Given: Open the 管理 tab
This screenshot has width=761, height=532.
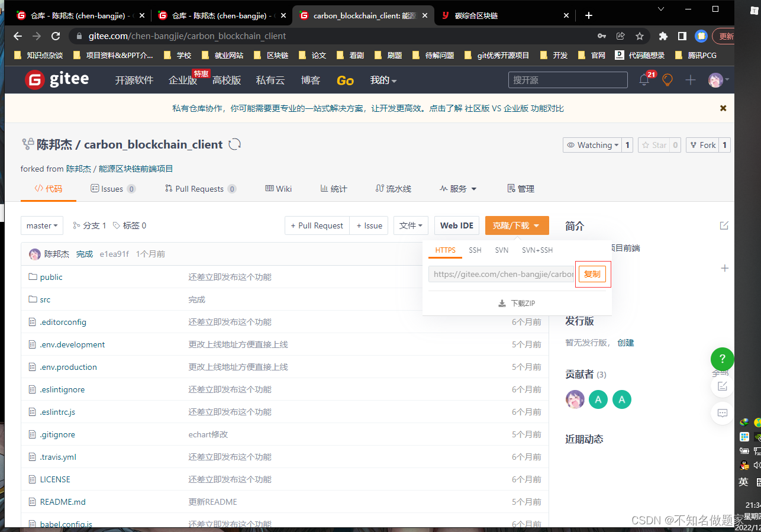Looking at the screenshot, I should click(521, 189).
